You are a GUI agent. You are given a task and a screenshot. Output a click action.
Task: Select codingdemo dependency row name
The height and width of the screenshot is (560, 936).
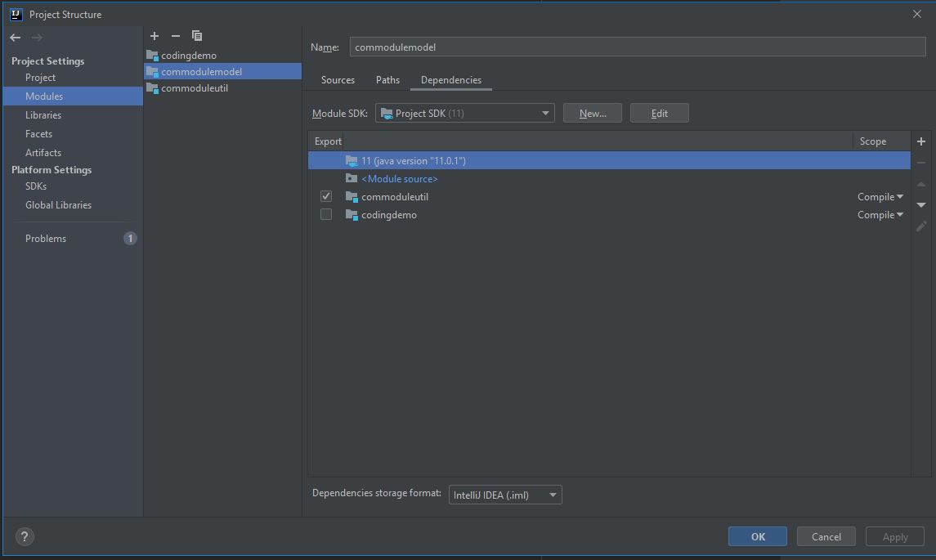(388, 214)
